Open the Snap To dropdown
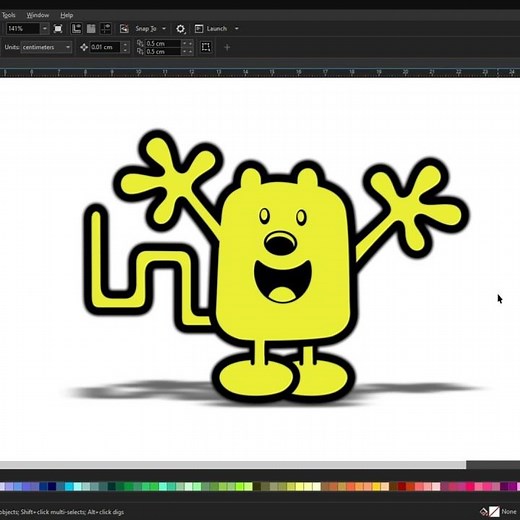Image resolution: width=520 pixels, height=520 pixels. tap(150, 29)
